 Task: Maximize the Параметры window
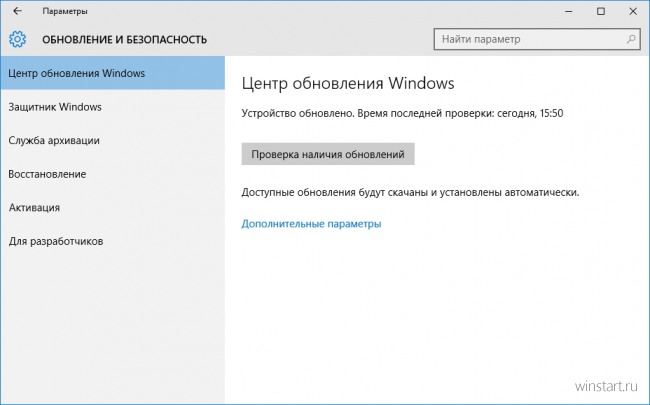(601, 12)
